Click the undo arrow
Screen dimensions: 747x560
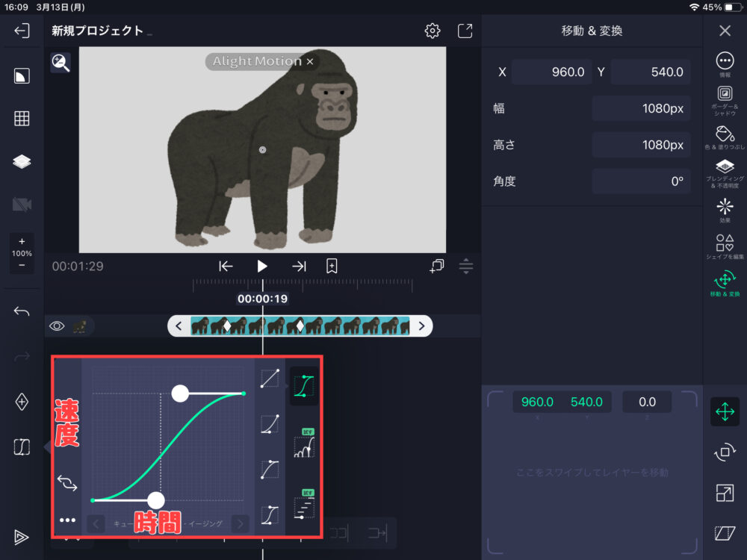click(22, 311)
